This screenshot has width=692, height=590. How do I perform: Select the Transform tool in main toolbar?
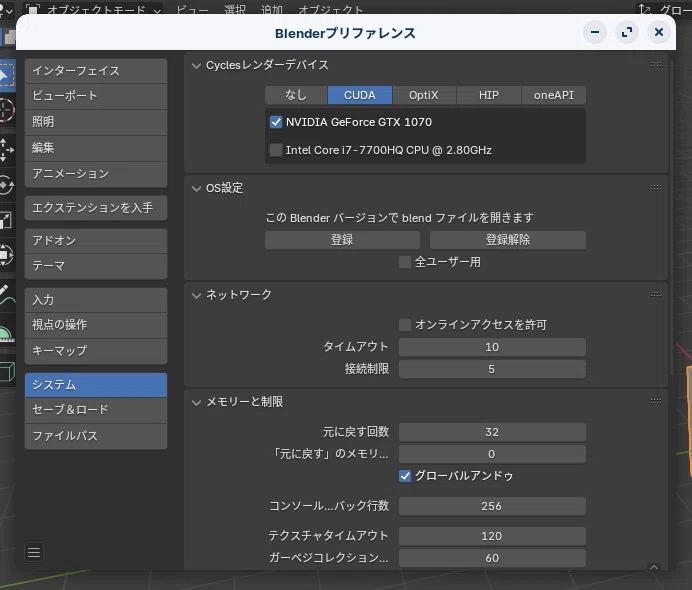(x=7, y=255)
